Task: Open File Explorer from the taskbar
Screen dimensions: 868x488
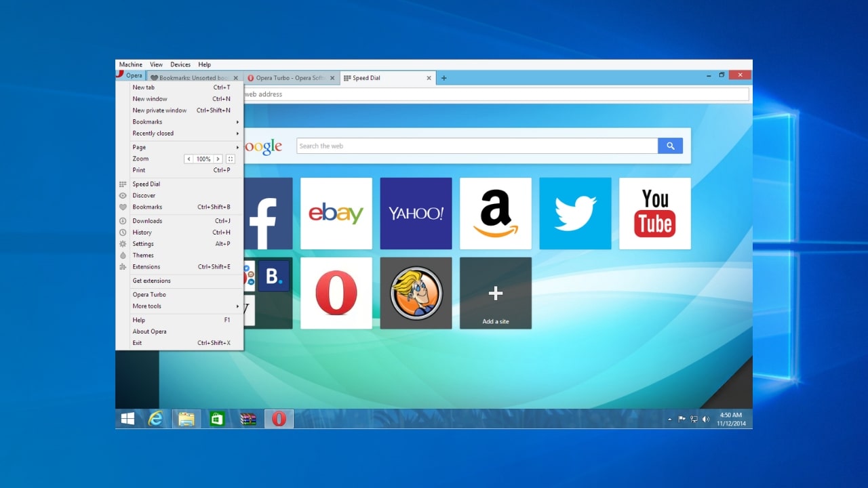Action: tap(186, 420)
